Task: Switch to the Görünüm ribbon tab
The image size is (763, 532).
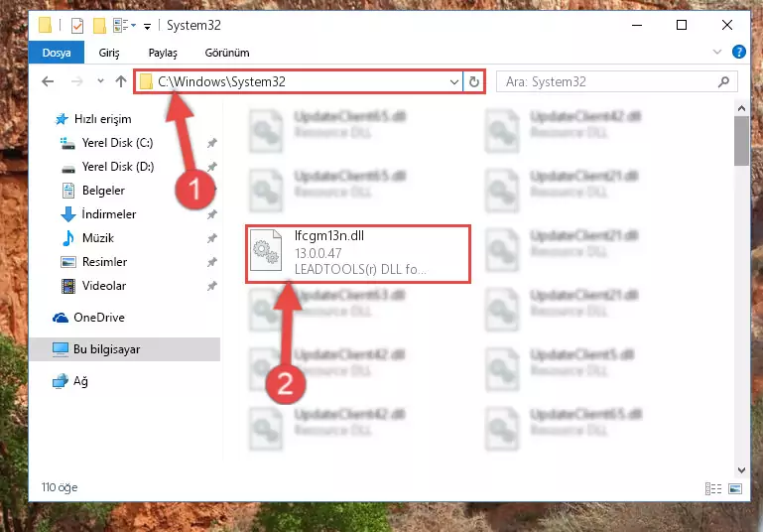Action: coord(227,53)
